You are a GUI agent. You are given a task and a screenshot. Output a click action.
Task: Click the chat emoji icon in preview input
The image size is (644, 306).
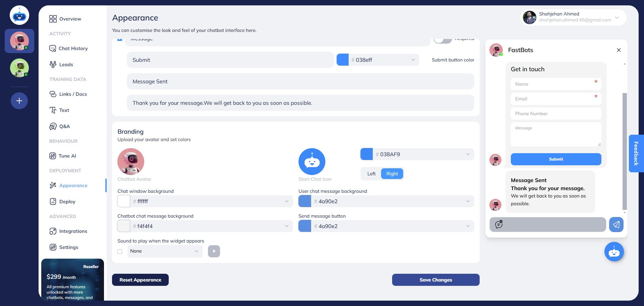[x=499, y=224]
